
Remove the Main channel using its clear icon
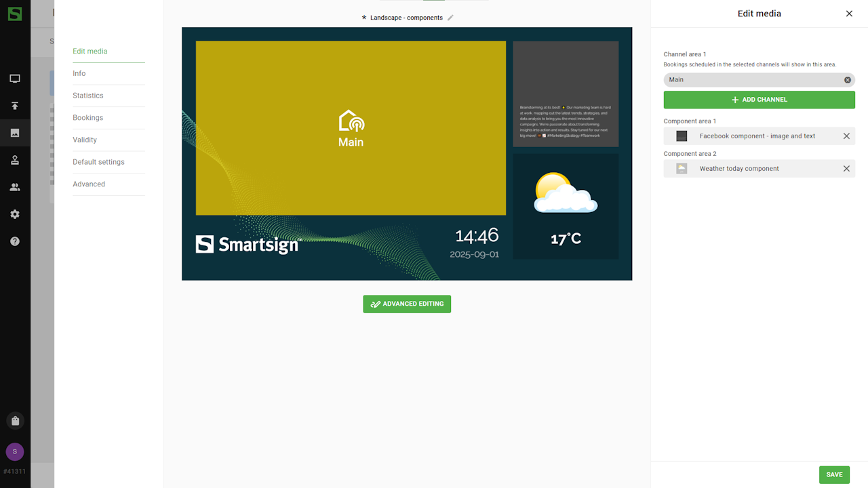pos(847,80)
